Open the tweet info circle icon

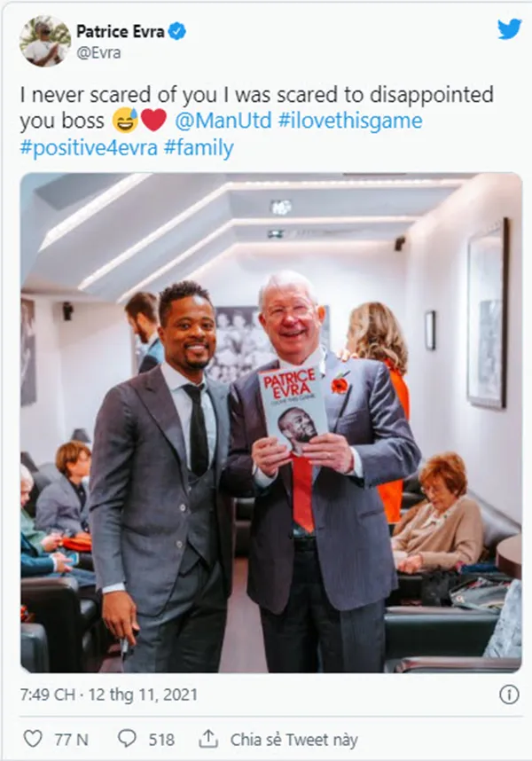pyautogui.click(x=509, y=694)
